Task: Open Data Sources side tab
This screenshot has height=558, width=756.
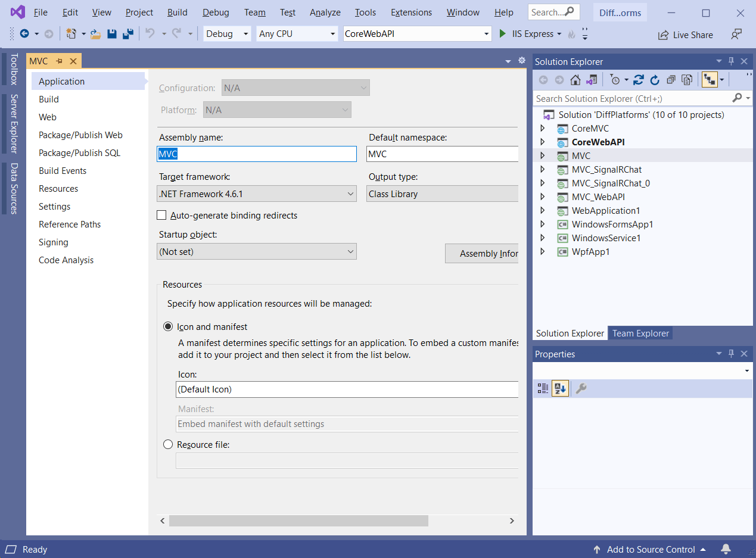Action: tap(13, 188)
